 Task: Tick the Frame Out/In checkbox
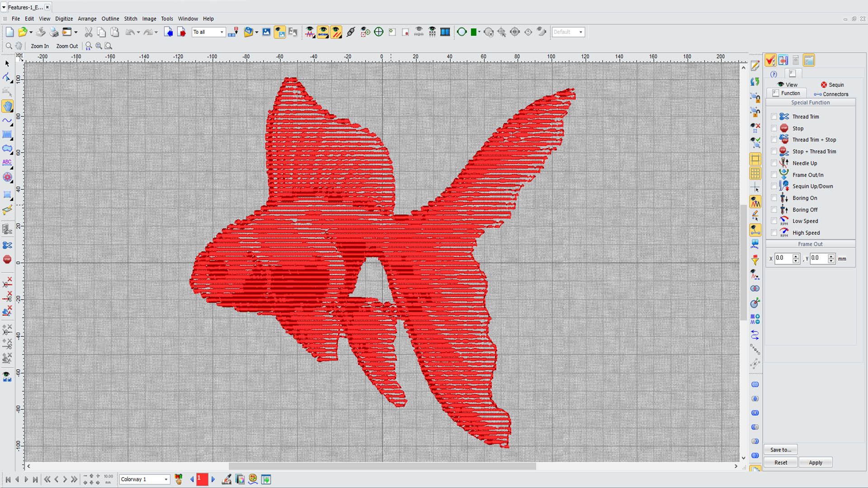click(x=774, y=175)
